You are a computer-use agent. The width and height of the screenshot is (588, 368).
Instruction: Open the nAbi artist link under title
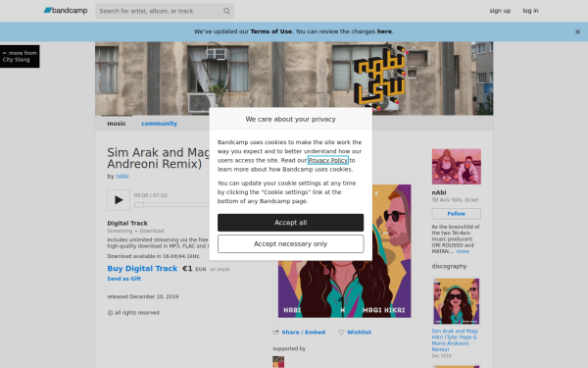(x=122, y=177)
